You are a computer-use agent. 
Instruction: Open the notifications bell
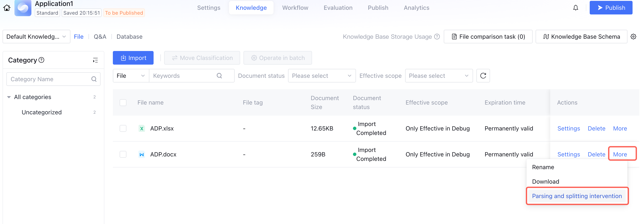tap(575, 8)
